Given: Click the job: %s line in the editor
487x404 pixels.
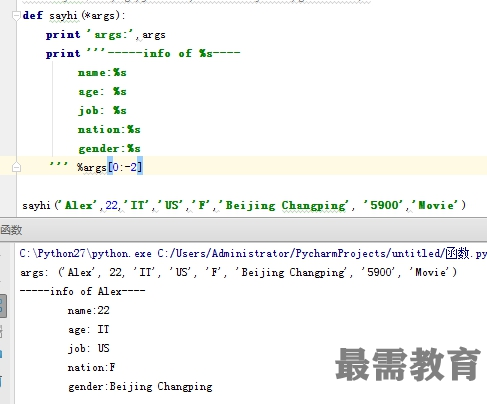Looking at the screenshot, I should [102, 110].
